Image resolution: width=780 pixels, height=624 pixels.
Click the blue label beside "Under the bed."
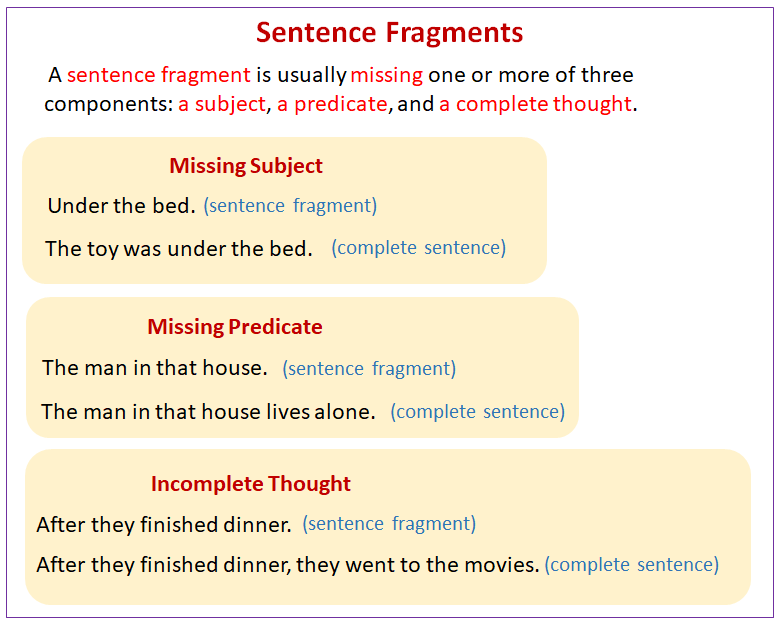[290, 206]
